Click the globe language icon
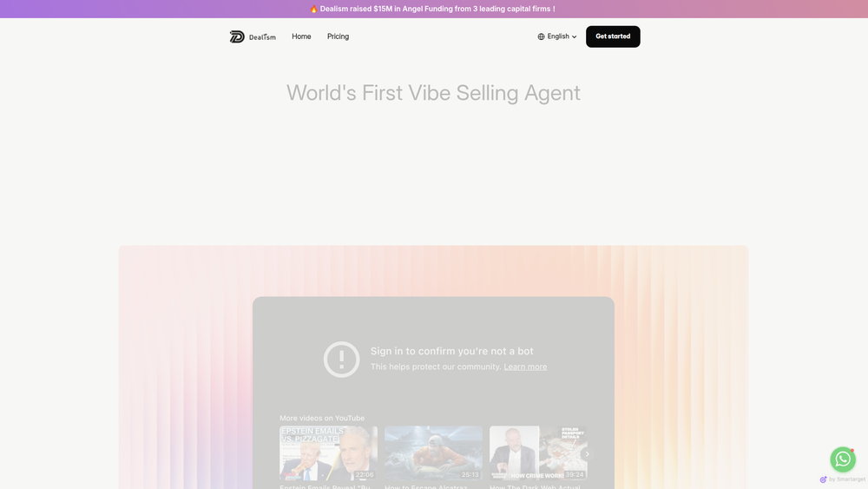This screenshot has width=868, height=489. 541,36
